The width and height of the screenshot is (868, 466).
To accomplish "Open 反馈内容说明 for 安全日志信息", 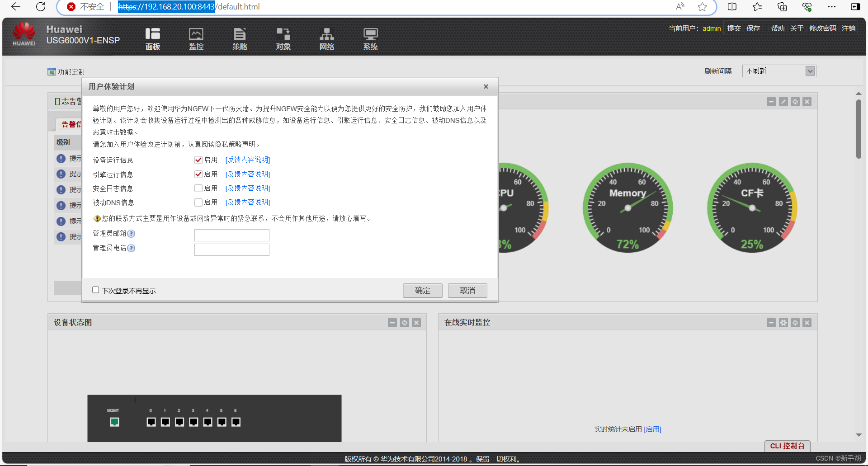I will [248, 188].
